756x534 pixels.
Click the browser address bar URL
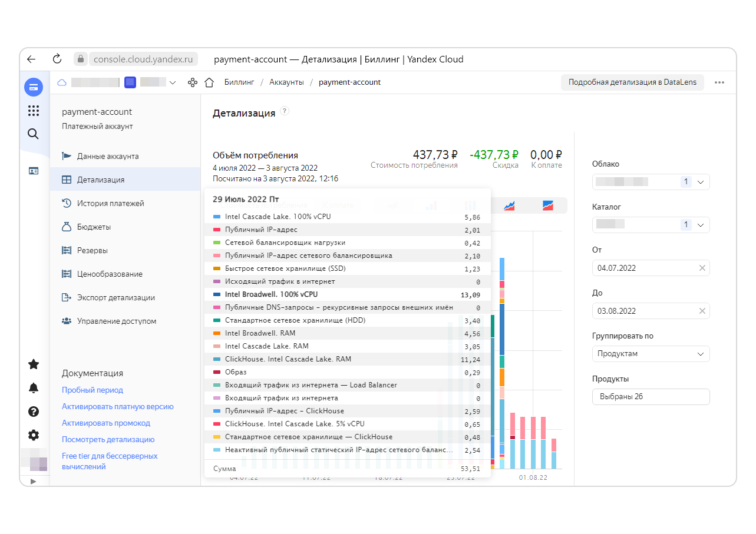[x=143, y=59]
